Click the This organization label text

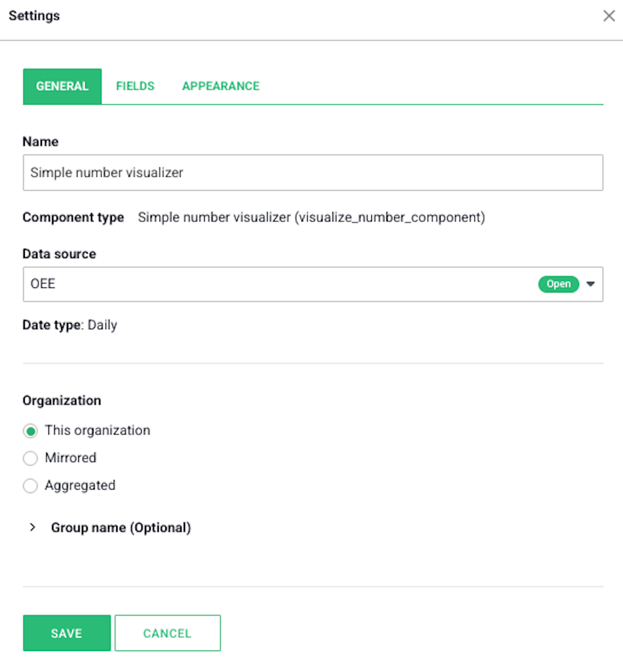[x=98, y=430]
